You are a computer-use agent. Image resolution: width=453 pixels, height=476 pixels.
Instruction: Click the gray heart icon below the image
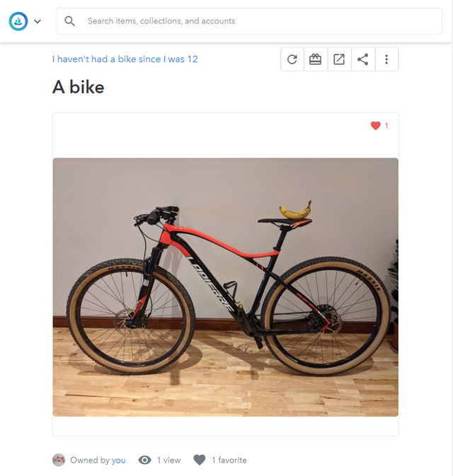click(200, 460)
